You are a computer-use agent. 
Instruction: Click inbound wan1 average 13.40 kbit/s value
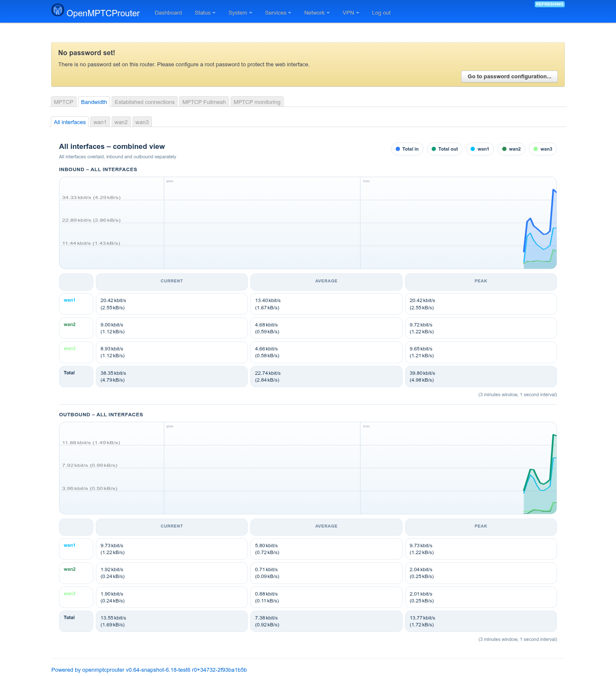coord(326,304)
